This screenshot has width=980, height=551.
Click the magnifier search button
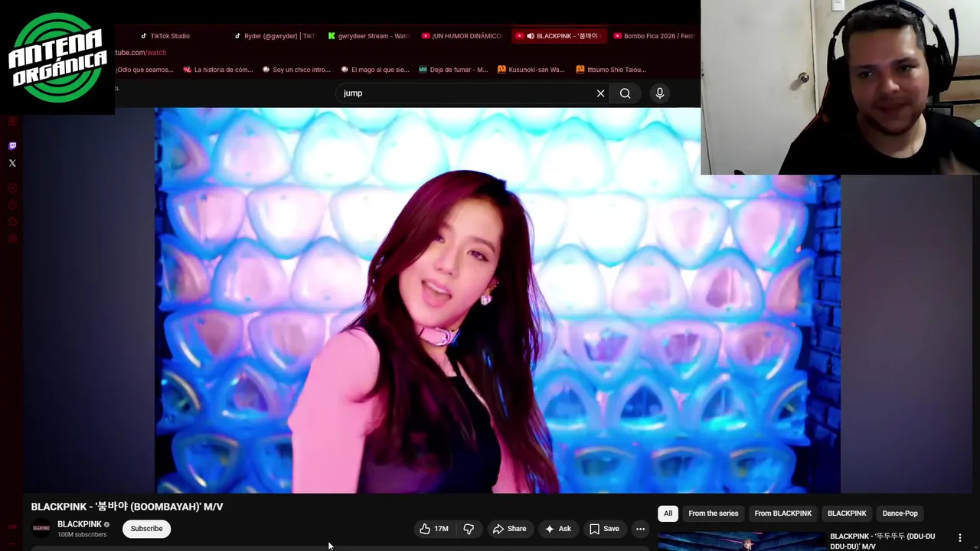[626, 93]
